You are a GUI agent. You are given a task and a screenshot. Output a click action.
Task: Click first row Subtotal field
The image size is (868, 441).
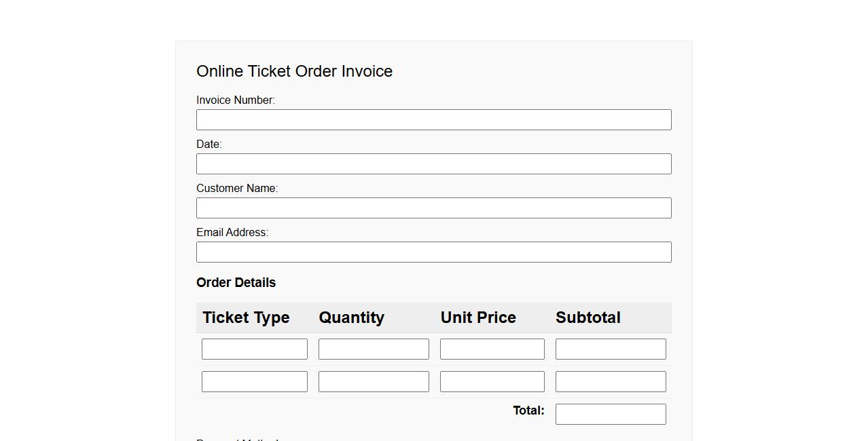pos(610,349)
